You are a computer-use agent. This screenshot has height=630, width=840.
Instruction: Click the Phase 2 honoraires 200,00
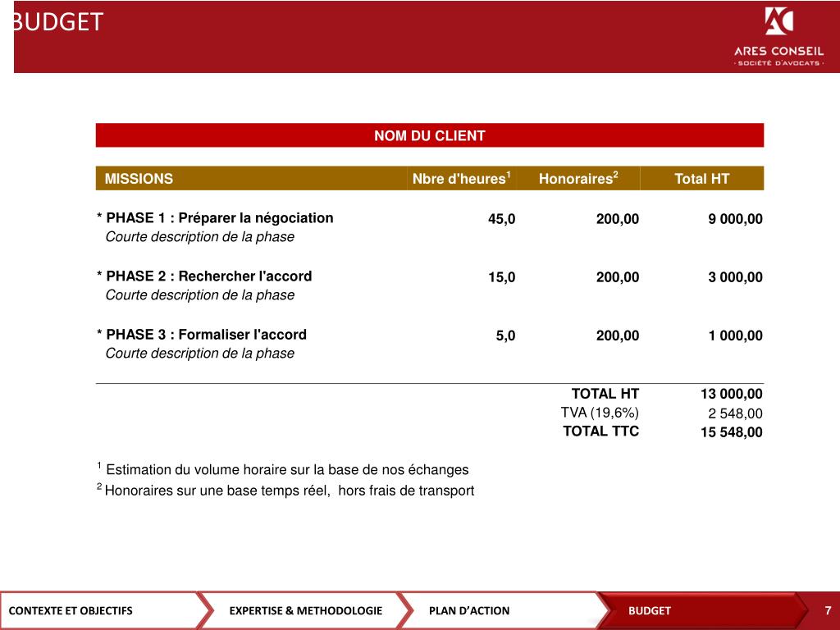pos(618,277)
